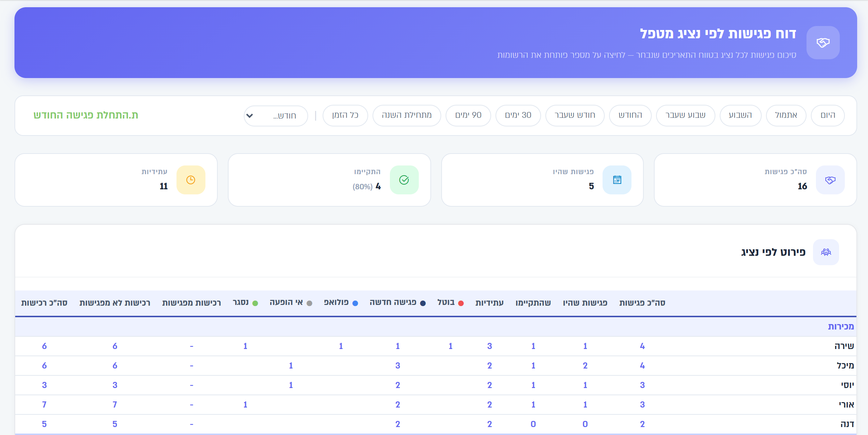Click the 11 future meetings value

coord(163,186)
